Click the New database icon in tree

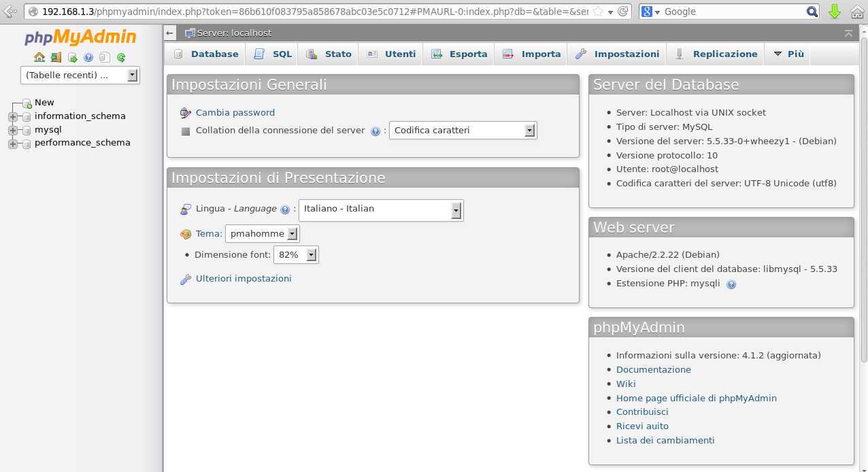click(x=27, y=103)
